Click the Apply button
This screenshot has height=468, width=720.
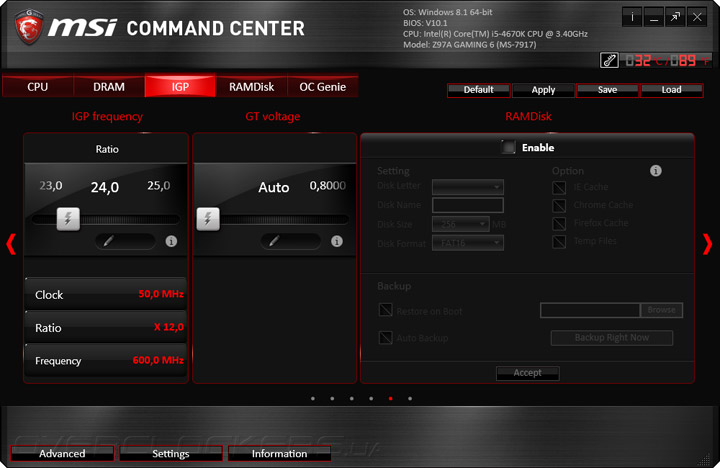pos(543,90)
